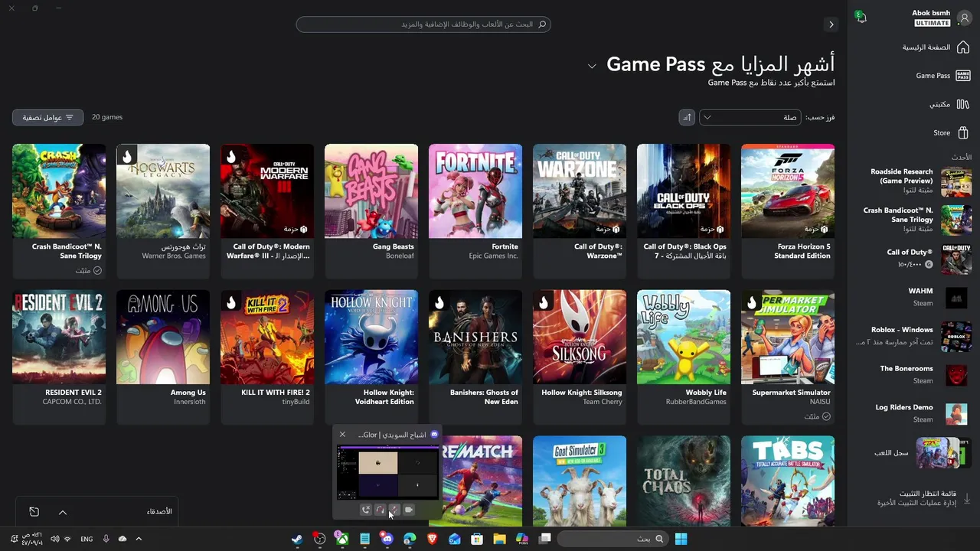
Task: Select Roadside Research in recent list
Action: (919, 181)
